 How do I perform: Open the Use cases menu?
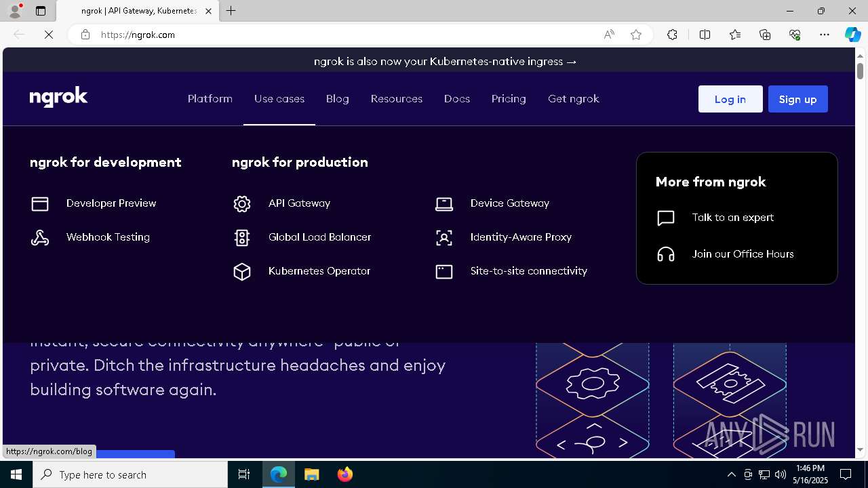click(279, 99)
